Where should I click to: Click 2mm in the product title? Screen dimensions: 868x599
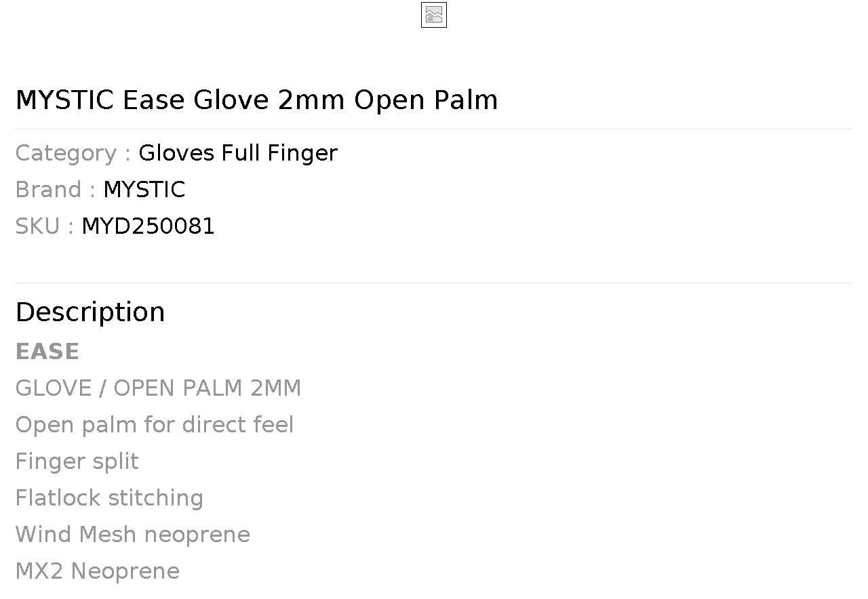(311, 100)
